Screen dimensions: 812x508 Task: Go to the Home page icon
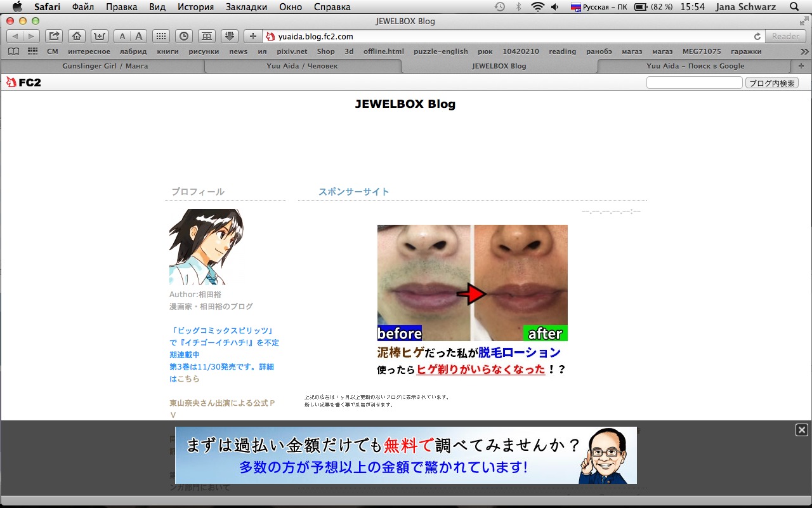[x=77, y=36]
